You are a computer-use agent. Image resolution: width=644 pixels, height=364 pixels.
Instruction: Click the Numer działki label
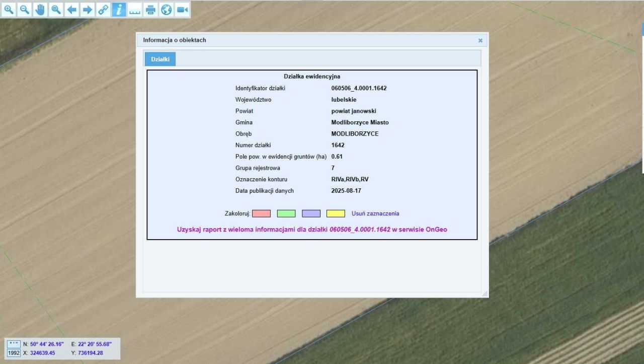253,145
